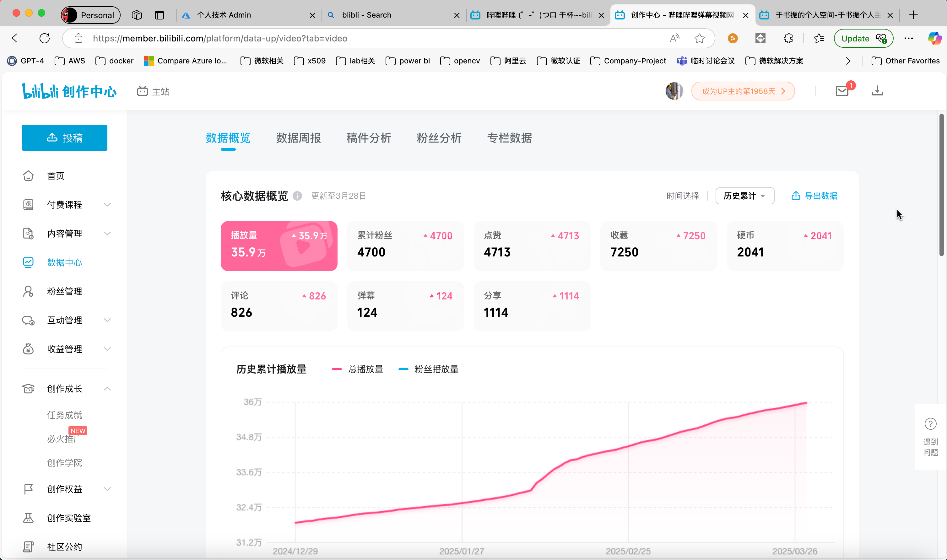The width and height of the screenshot is (947, 560).
Task: Open Other Favorites folder
Action: (906, 61)
